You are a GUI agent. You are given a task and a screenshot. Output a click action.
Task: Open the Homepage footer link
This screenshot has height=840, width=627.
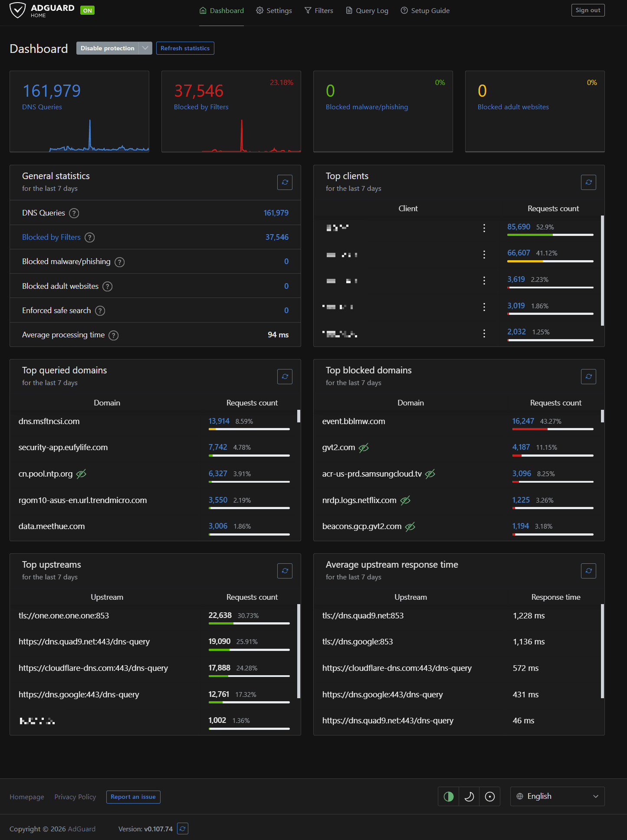pyautogui.click(x=27, y=797)
